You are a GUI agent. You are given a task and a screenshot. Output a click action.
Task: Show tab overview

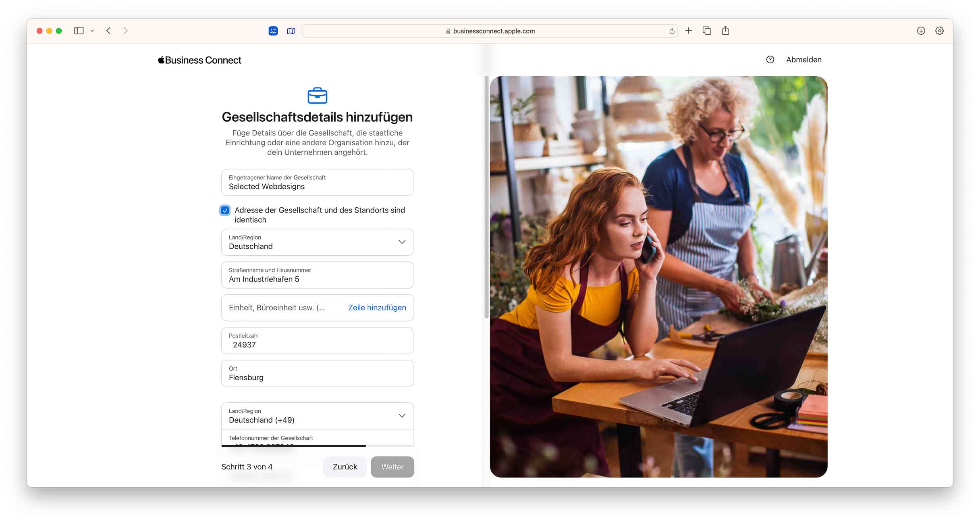pyautogui.click(x=707, y=31)
